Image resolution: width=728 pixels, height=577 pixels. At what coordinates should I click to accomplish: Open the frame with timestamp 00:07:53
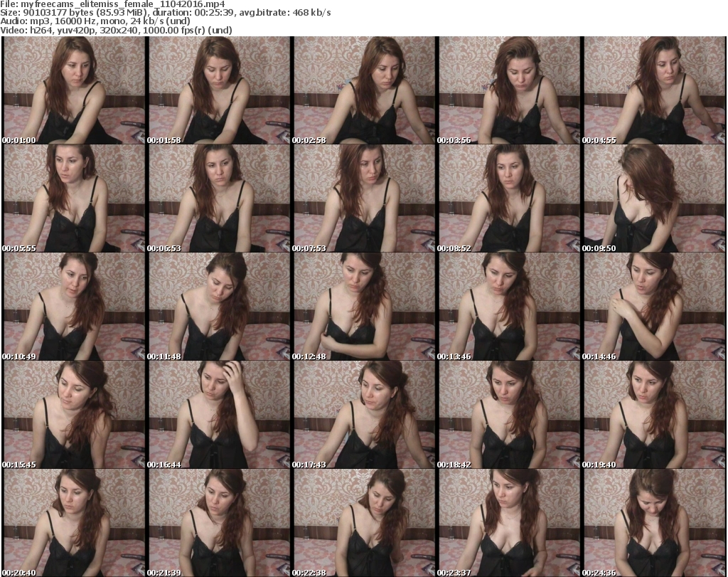(365, 198)
